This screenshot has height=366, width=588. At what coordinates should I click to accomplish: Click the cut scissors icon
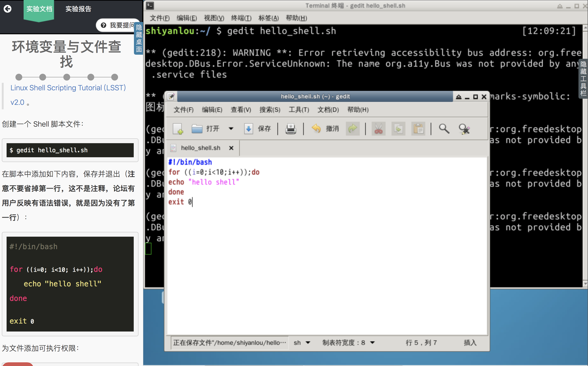(x=378, y=128)
